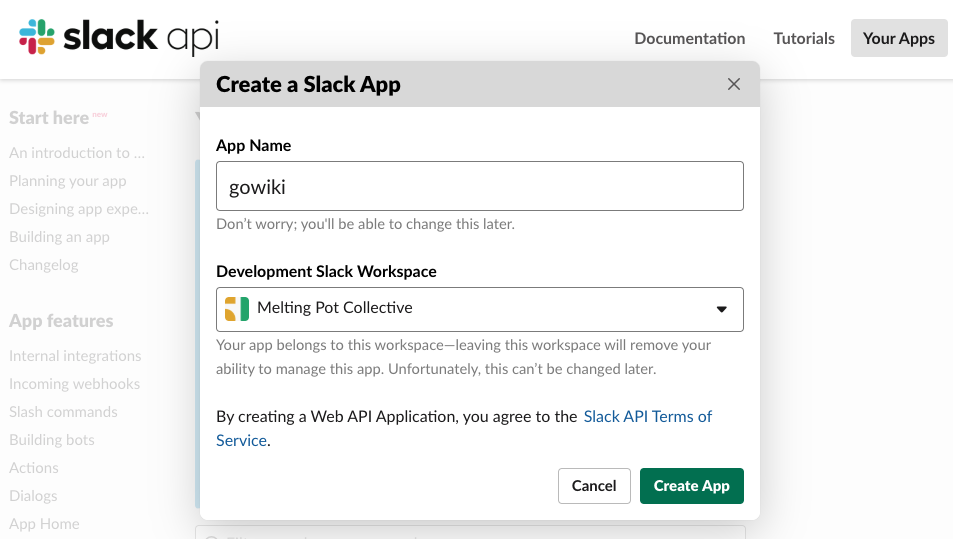Click the App Name label

pos(253,146)
